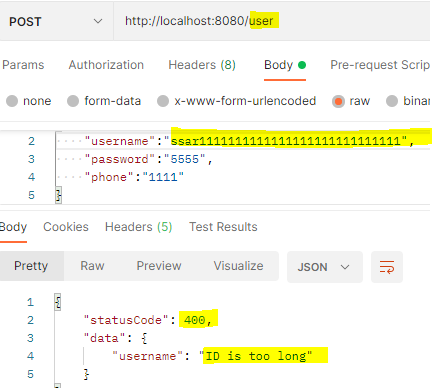Select the request Body tab
This screenshot has height=388, width=432.
tap(285, 65)
